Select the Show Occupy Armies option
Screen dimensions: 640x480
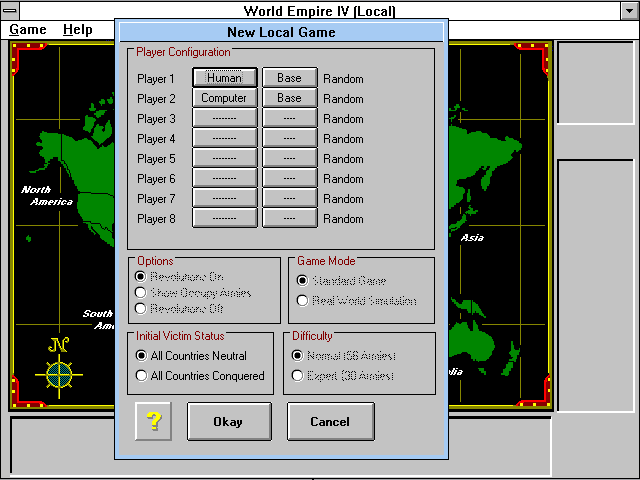click(x=193, y=293)
